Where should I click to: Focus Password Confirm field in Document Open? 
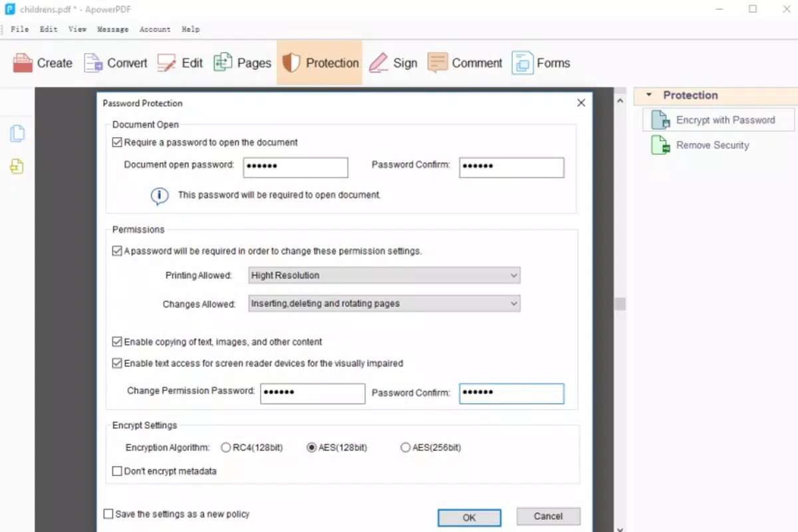[512, 168]
